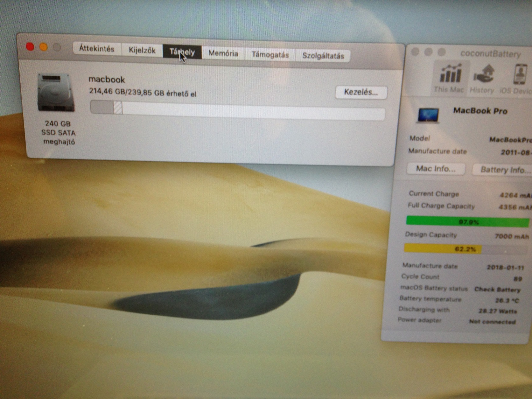The image size is (532, 399).
Task: Close the system information window
Action: tap(30, 47)
